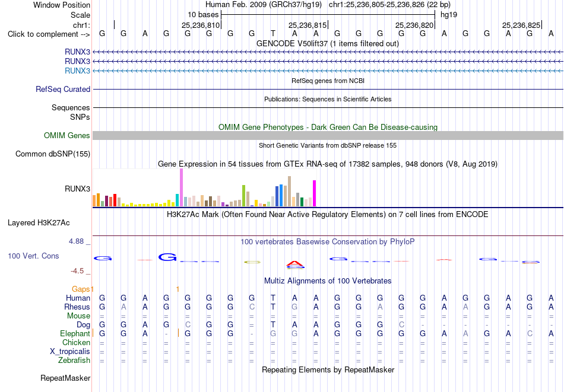Click the Layered H3K27Ac track label
This screenshot has width=564, height=392.
pos(39,223)
